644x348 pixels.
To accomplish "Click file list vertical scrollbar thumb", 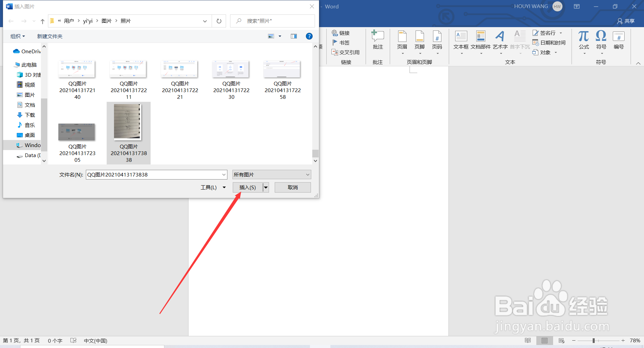I will pyautogui.click(x=315, y=153).
